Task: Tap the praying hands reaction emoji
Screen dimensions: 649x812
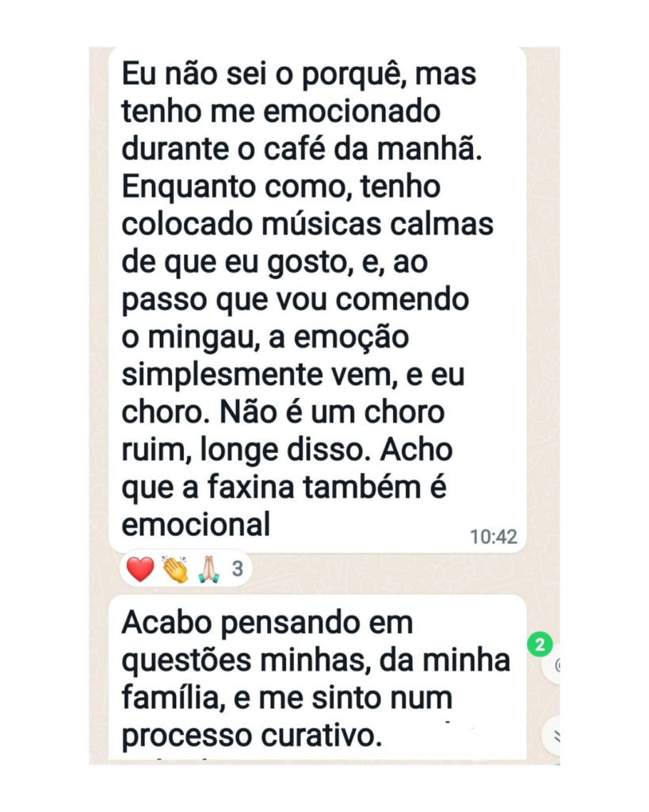Action: [x=209, y=569]
